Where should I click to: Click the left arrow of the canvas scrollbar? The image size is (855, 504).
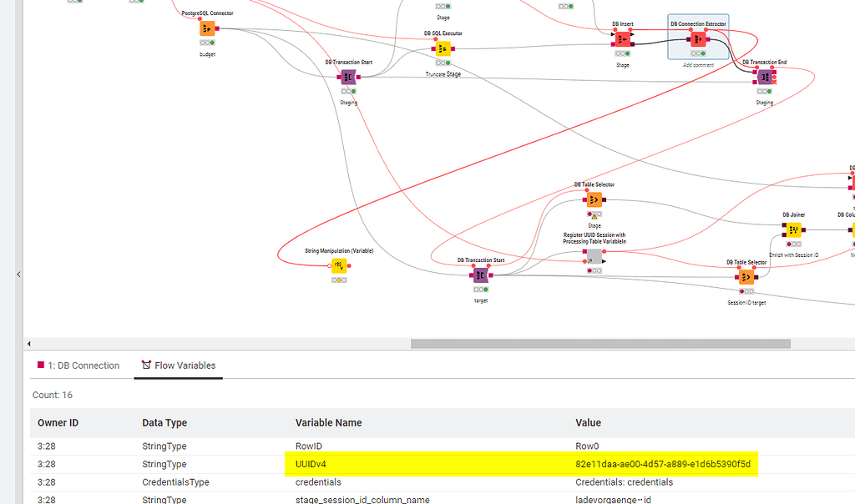[29, 343]
